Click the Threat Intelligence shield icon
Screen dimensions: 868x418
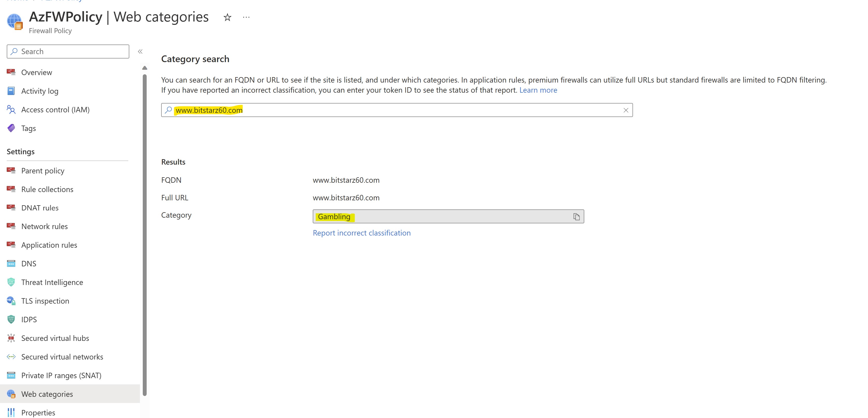(x=11, y=282)
